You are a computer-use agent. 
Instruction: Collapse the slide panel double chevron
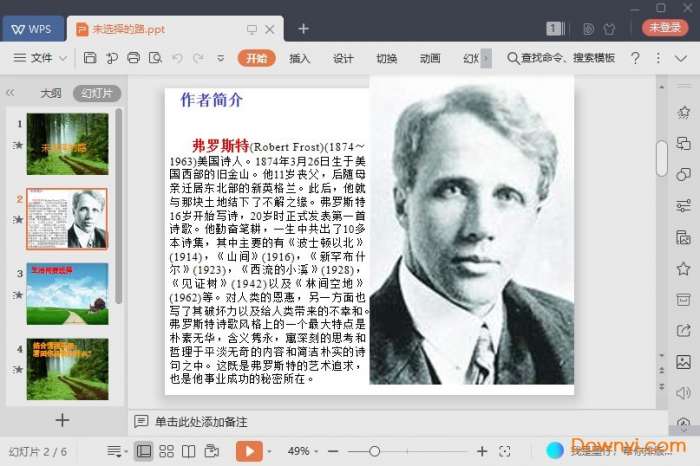[10, 93]
